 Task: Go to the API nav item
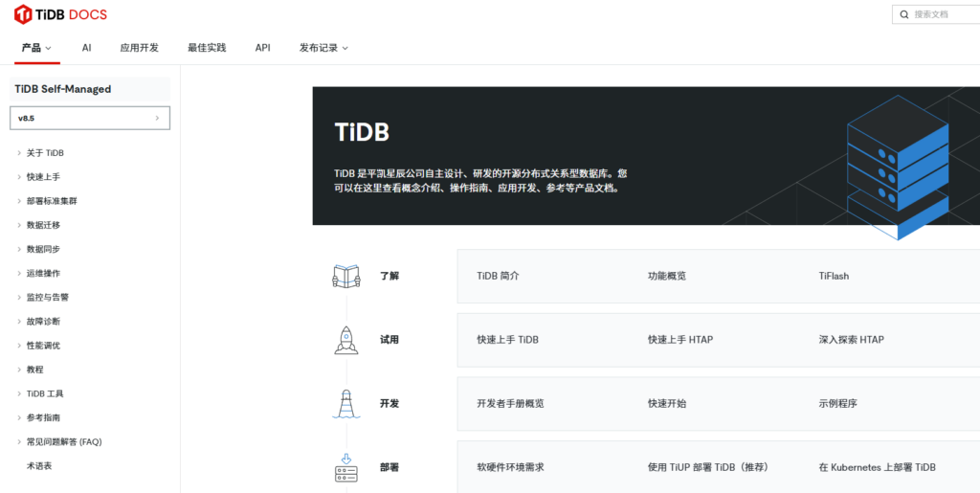tap(262, 48)
